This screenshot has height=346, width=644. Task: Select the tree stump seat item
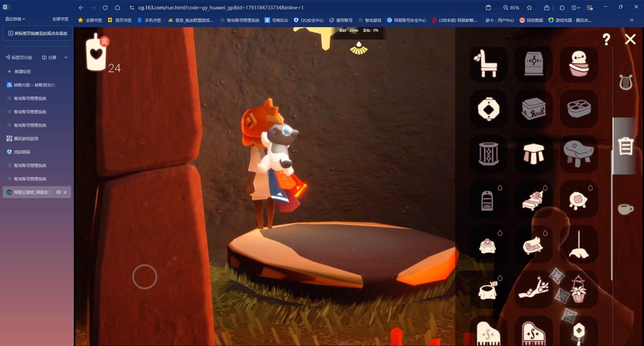pyautogui.click(x=488, y=290)
